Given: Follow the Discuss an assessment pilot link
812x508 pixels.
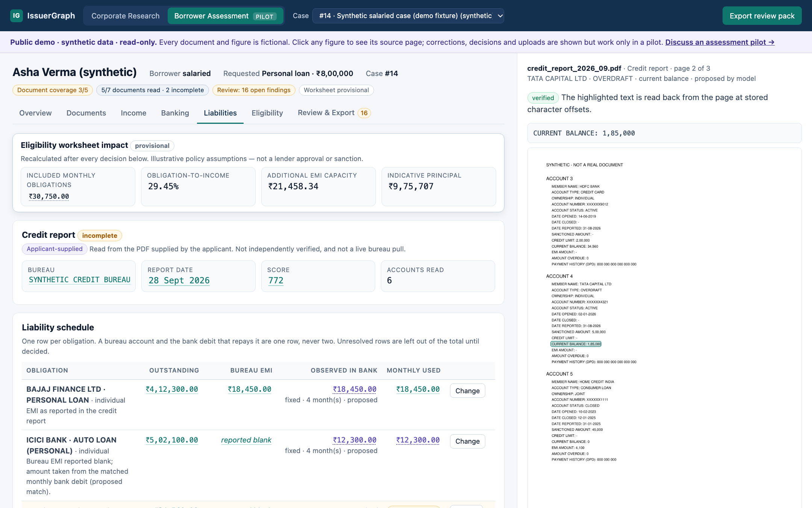Looking at the screenshot, I should click(720, 42).
